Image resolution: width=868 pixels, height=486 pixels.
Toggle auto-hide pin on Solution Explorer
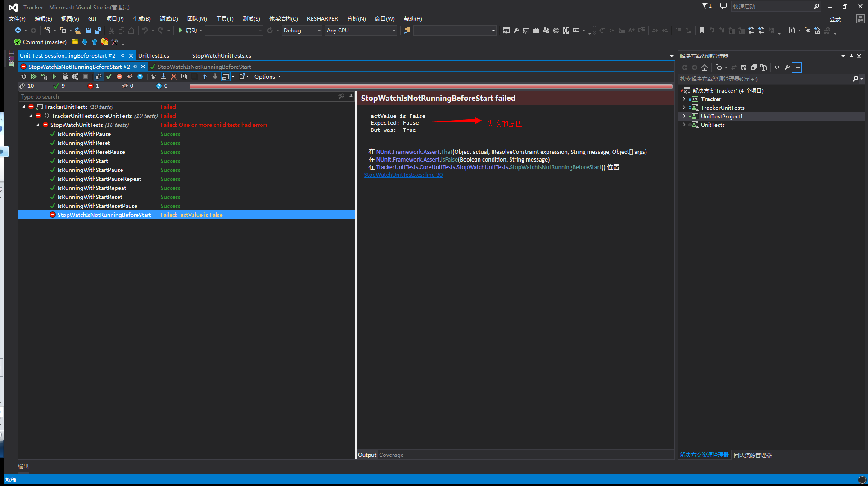coord(851,56)
